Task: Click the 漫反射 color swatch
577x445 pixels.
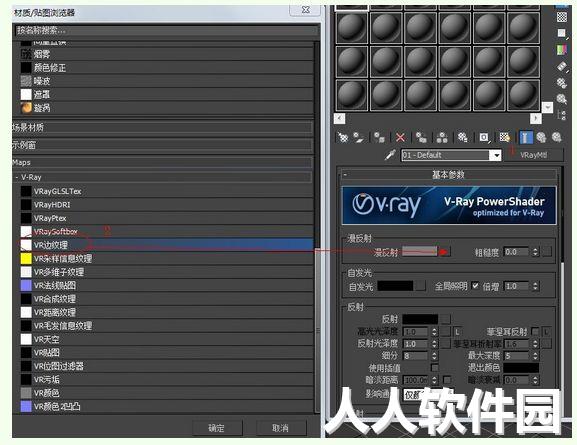Action: pos(420,251)
